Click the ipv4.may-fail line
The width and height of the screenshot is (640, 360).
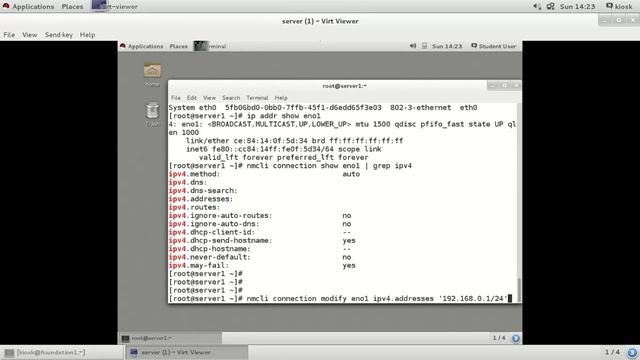tap(262, 265)
